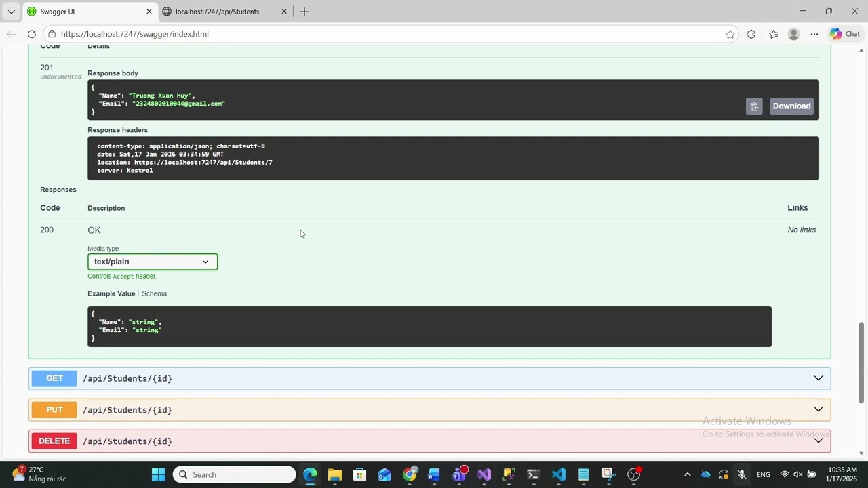
Task: Add page to favorites star icon
Action: (x=730, y=34)
